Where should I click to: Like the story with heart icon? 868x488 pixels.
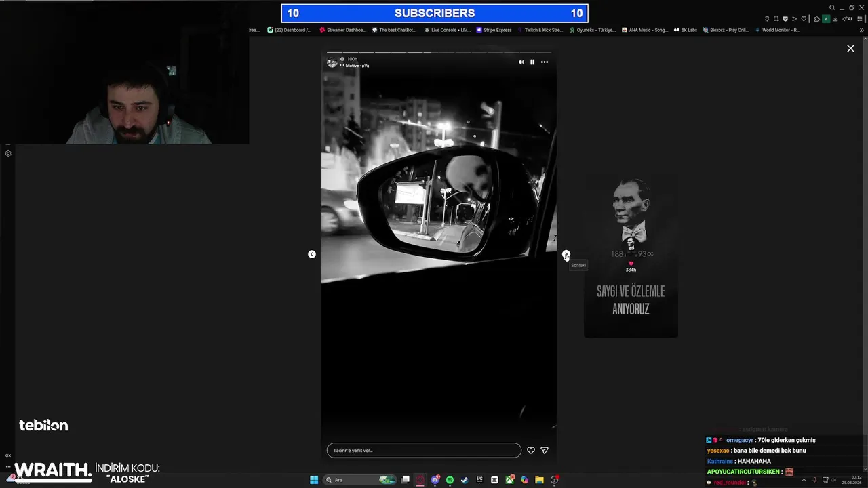click(531, 450)
